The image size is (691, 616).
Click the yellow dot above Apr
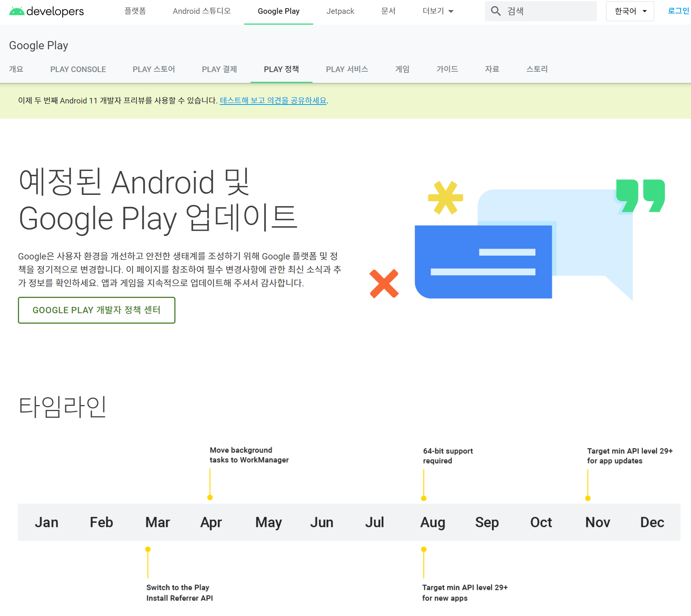point(210,497)
